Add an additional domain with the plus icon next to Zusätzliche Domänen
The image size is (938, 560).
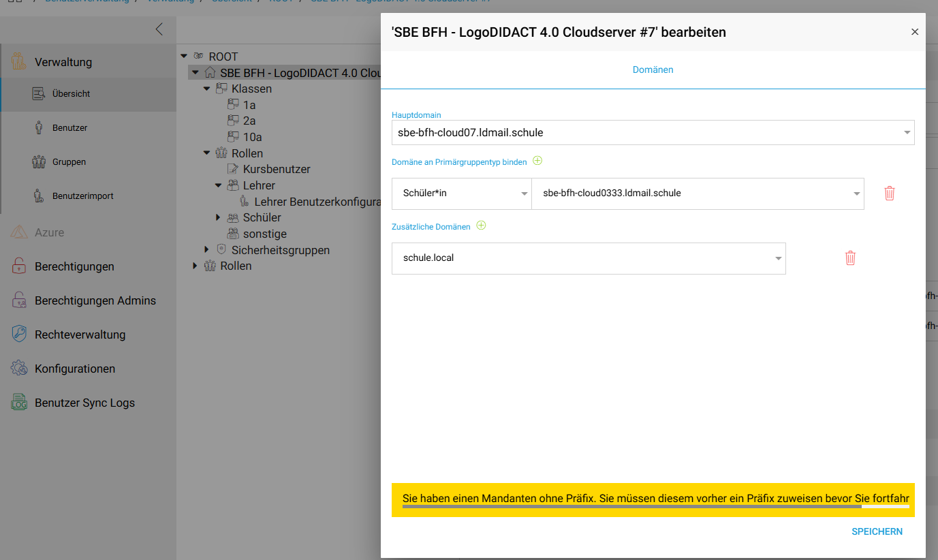(481, 225)
